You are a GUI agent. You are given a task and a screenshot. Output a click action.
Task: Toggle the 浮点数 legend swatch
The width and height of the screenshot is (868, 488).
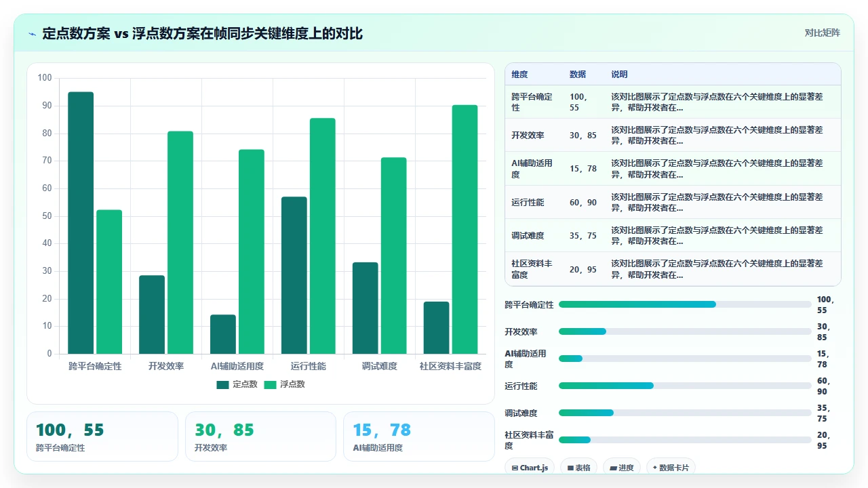[x=270, y=384]
